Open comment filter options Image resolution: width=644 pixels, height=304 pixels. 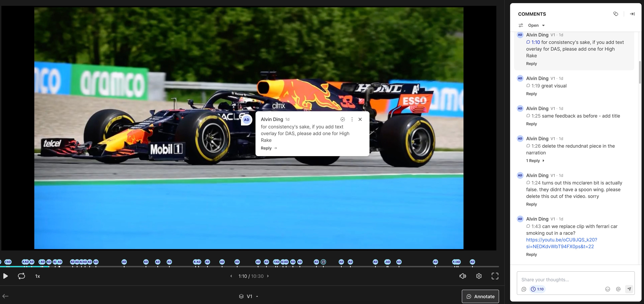521,25
